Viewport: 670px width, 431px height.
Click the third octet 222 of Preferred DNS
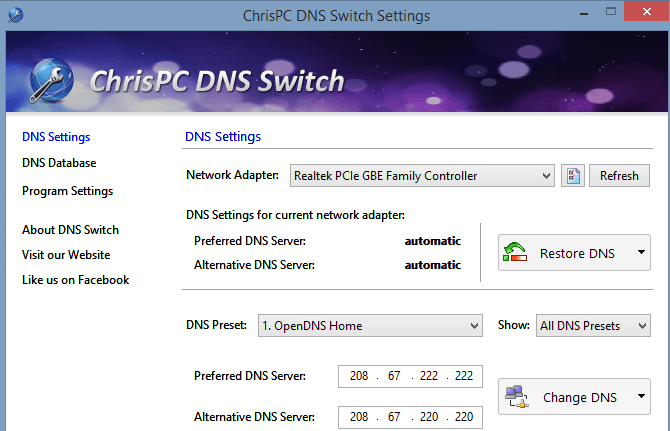[429, 376]
